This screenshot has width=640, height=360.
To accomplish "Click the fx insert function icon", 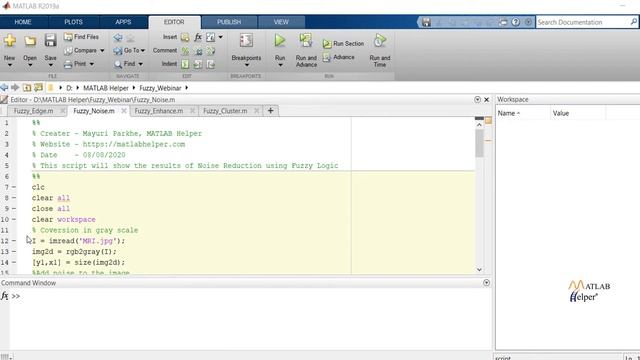I will pos(198,38).
